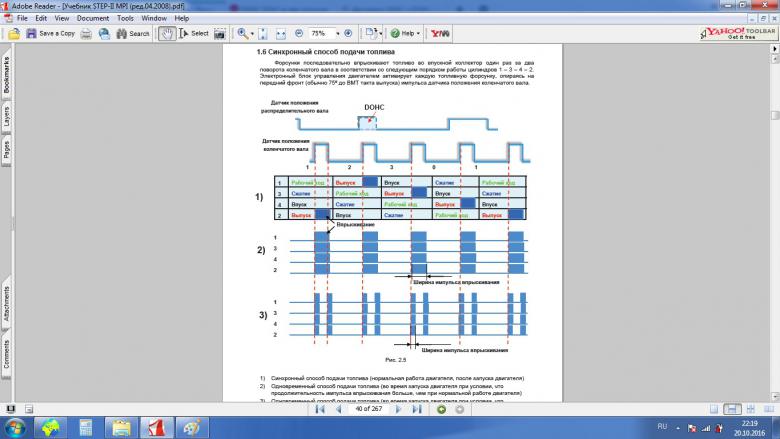
Task: Click the Adobe Reader taskbar icon
Action: coord(156,428)
